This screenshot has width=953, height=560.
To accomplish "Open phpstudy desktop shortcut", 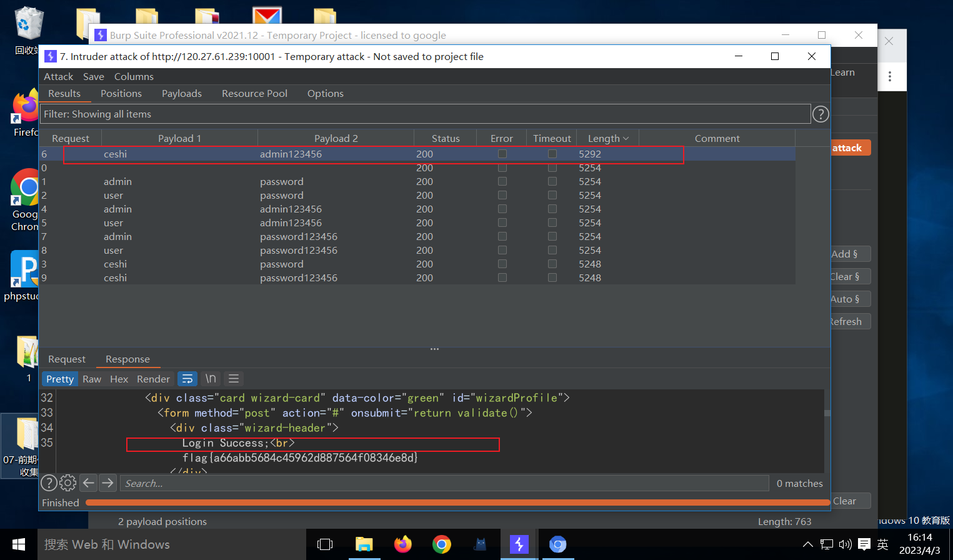I will coord(23,276).
